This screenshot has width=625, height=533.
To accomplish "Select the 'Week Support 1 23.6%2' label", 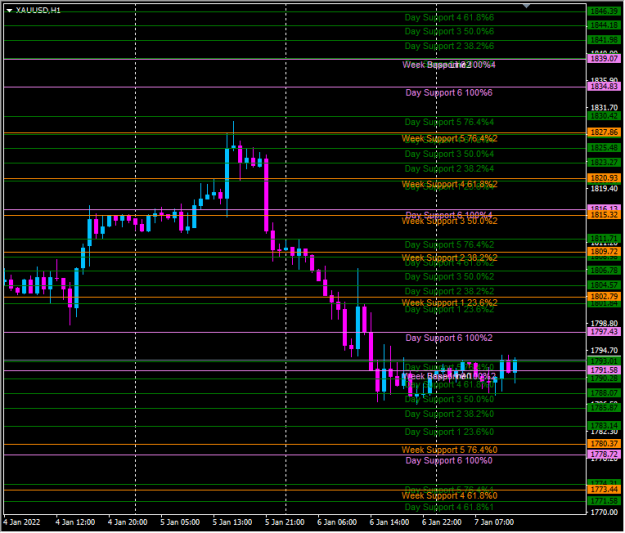I will click(450, 303).
